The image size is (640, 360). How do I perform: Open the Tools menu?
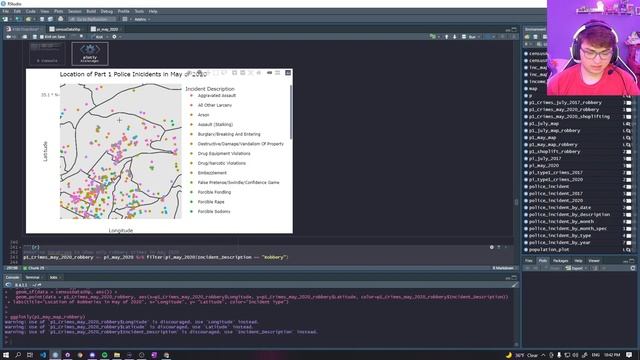pos(139,11)
